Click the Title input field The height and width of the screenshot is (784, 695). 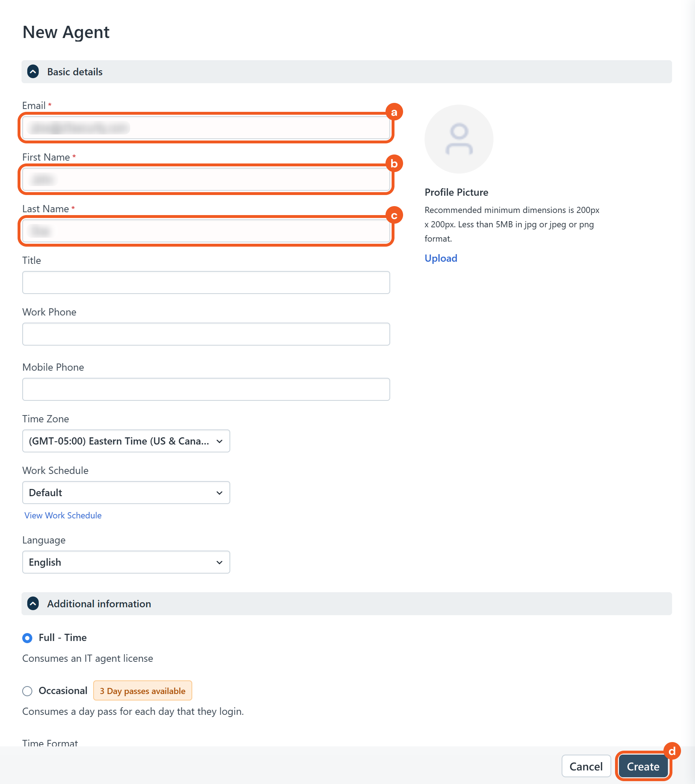click(x=206, y=283)
